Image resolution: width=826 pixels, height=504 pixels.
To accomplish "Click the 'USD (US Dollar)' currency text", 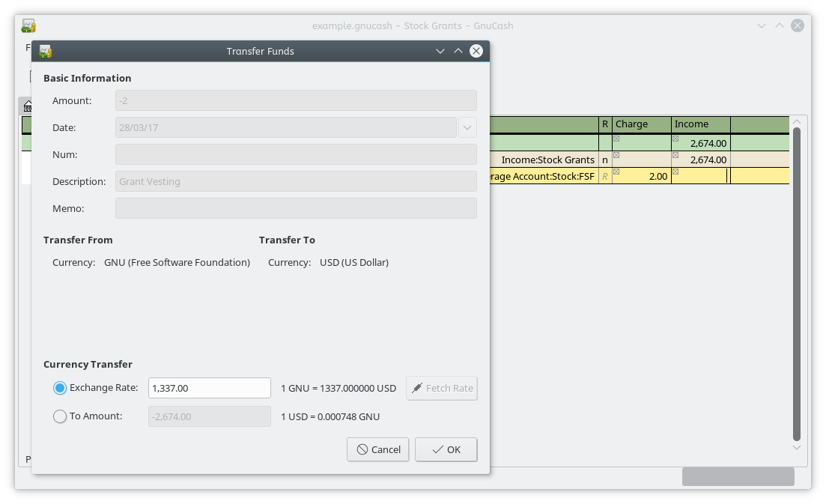I will [x=354, y=262].
